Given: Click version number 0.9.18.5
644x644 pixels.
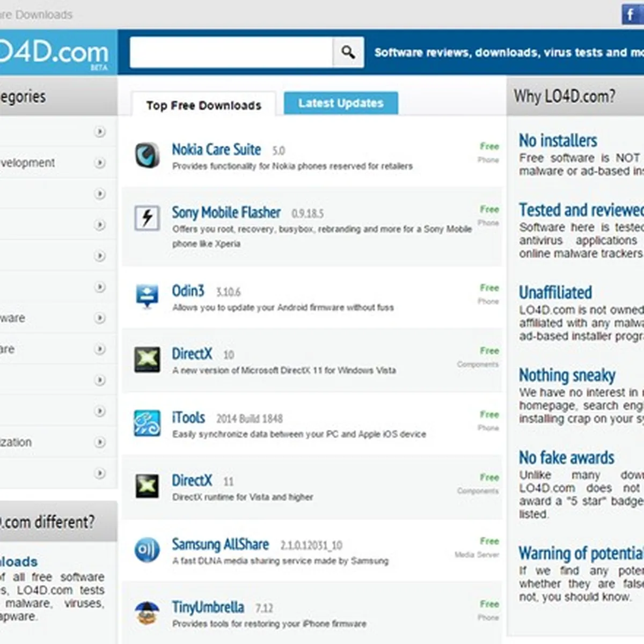Looking at the screenshot, I should [308, 214].
